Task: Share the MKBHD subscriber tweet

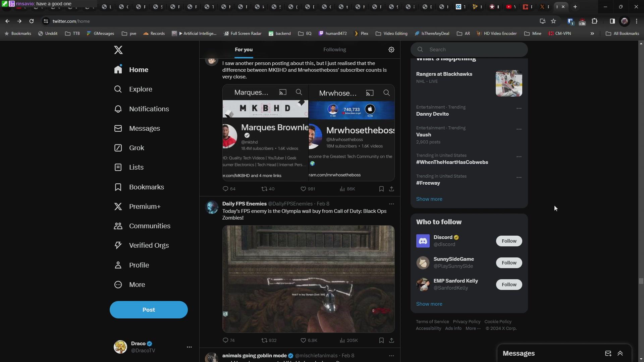Action: 391,189
